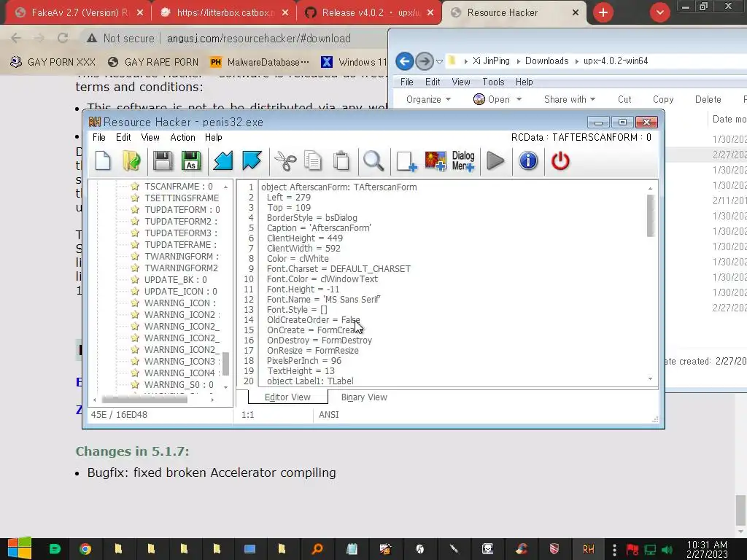Click the New blank file icon in Resource Hacker
This screenshot has height=560, width=747.
[x=103, y=161]
